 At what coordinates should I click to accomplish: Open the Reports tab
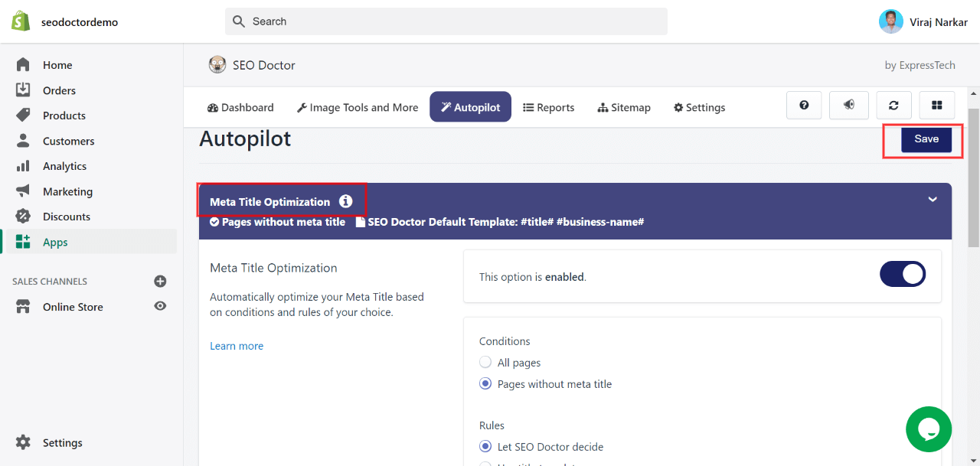click(548, 107)
